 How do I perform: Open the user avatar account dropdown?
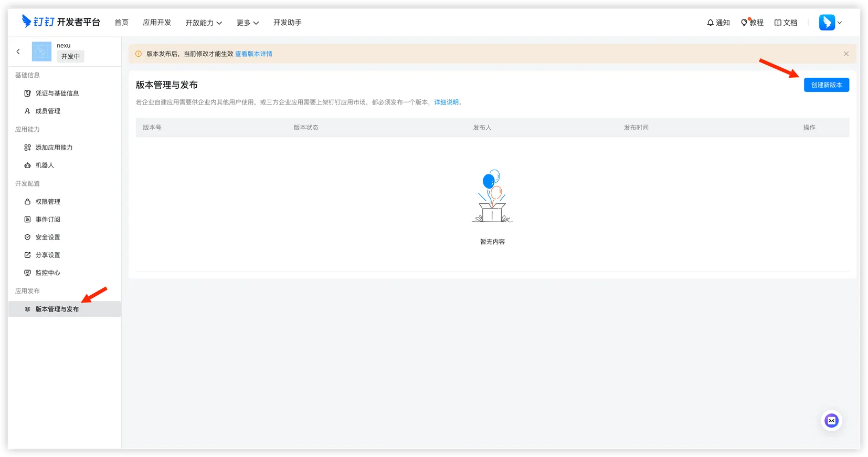coord(830,23)
